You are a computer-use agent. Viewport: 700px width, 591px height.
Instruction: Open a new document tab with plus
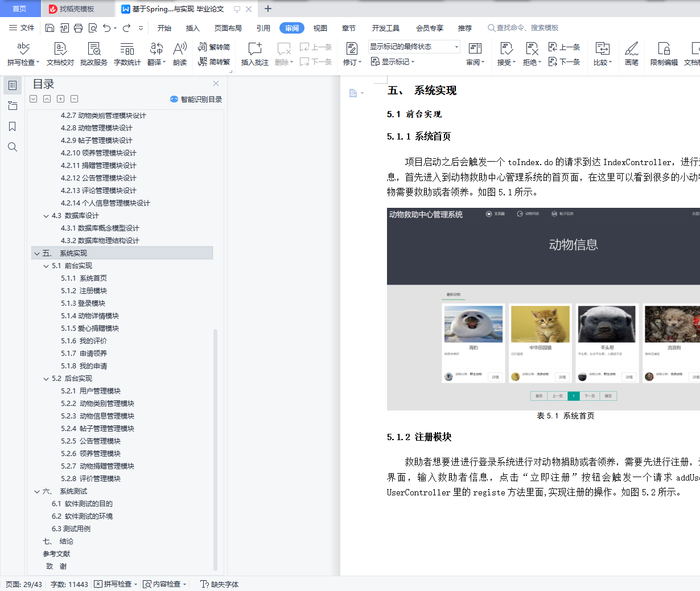268,9
